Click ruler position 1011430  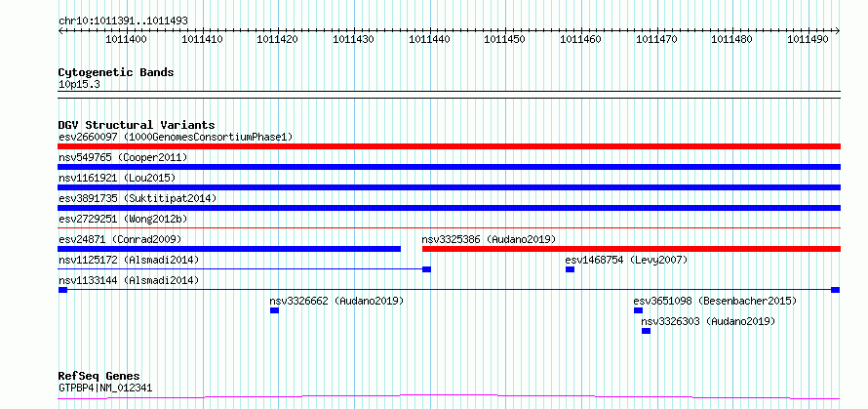[353, 39]
